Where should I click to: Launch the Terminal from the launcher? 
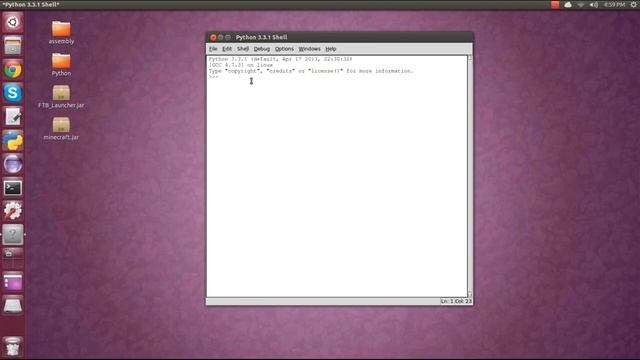13,188
